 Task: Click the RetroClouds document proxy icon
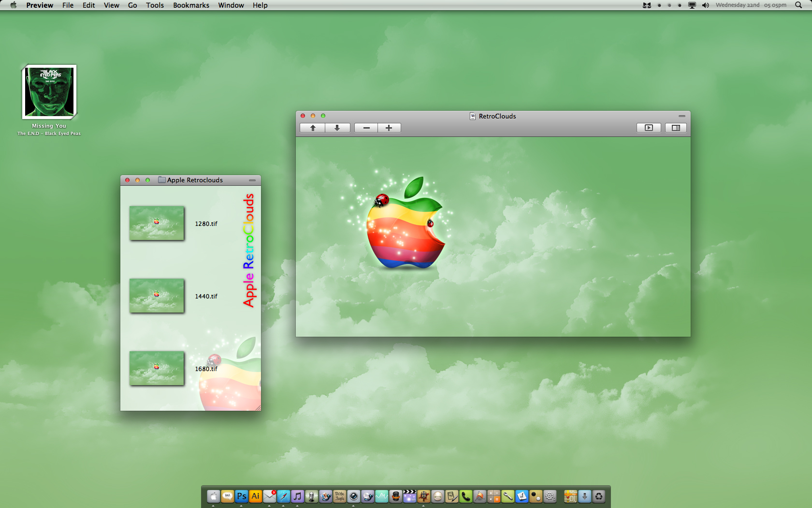pos(473,116)
